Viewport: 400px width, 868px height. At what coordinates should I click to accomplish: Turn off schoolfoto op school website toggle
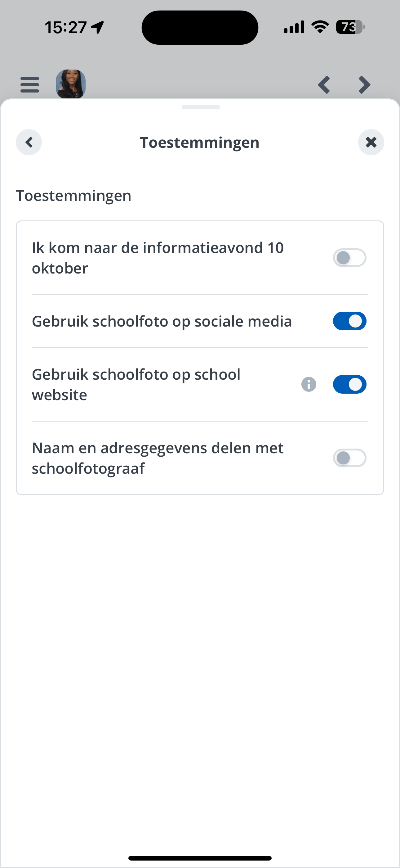tap(349, 384)
